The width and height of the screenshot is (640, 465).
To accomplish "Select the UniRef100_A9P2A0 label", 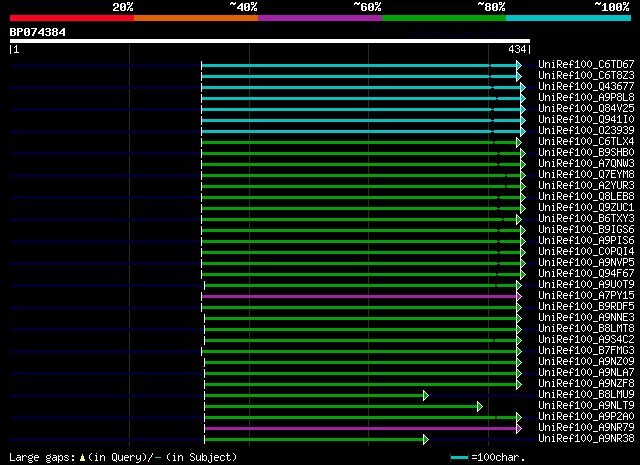I will click(586, 417).
